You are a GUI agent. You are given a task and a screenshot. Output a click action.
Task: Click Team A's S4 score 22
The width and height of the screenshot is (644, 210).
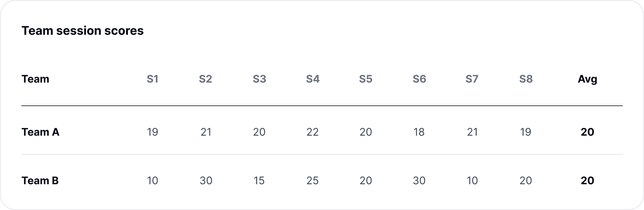[x=313, y=132]
